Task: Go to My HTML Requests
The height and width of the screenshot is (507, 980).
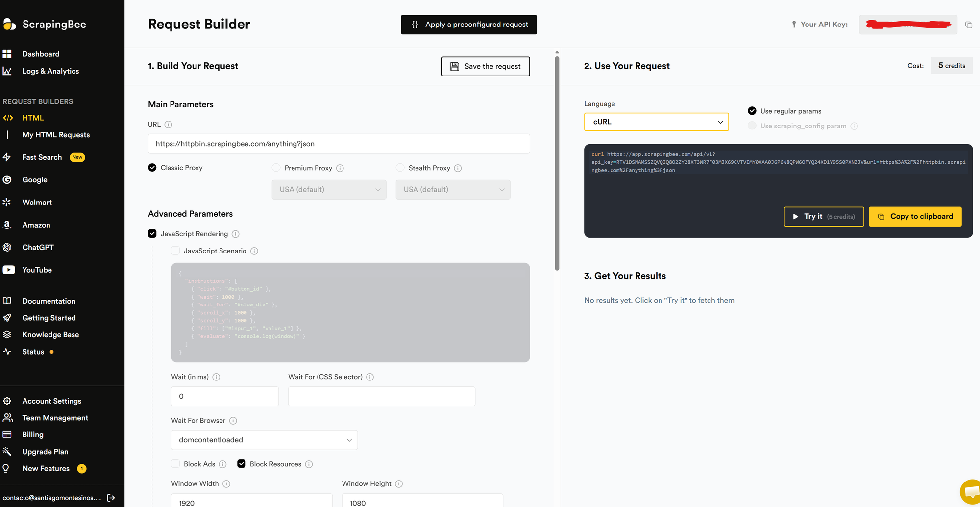Action: [x=56, y=135]
